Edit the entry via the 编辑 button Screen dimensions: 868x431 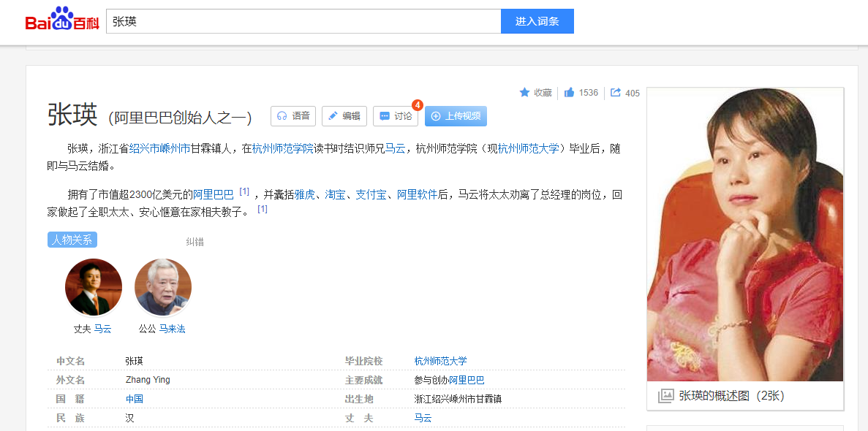tap(344, 116)
